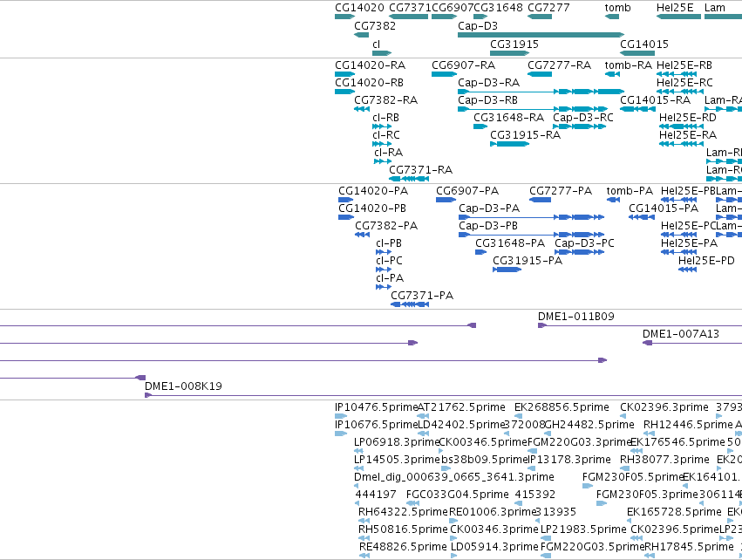Click the tomb-RA transcript glyph
742x560 pixels.
pyautogui.click(x=612, y=74)
